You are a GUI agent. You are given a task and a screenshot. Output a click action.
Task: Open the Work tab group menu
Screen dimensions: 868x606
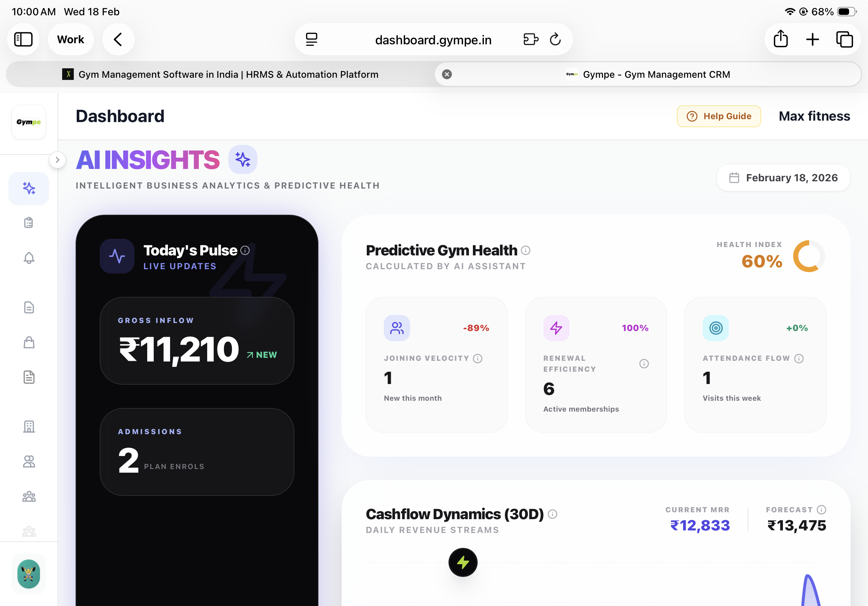pos(71,39)
